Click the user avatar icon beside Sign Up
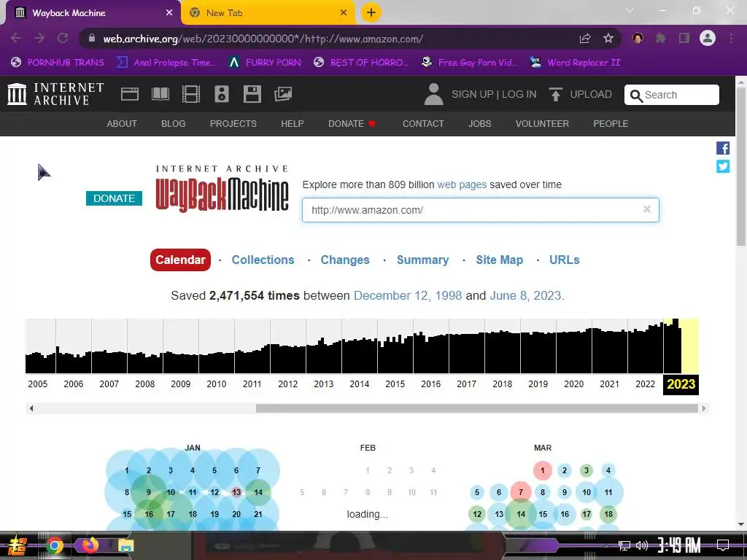The height and width of the screenshot is (560, 747). [433, 94]
